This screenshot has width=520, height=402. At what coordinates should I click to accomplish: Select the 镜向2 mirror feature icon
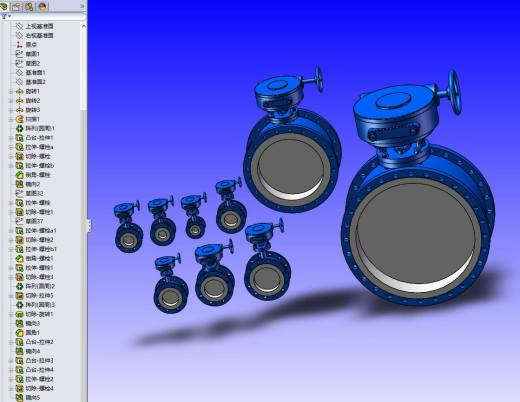tap(19, 184)
